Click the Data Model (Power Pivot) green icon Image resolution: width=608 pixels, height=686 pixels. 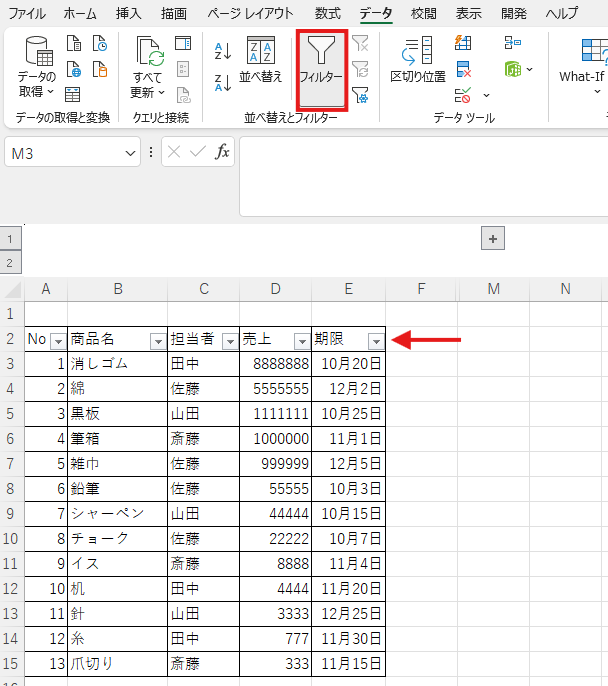pyautogui.click(x=513, y=69)
